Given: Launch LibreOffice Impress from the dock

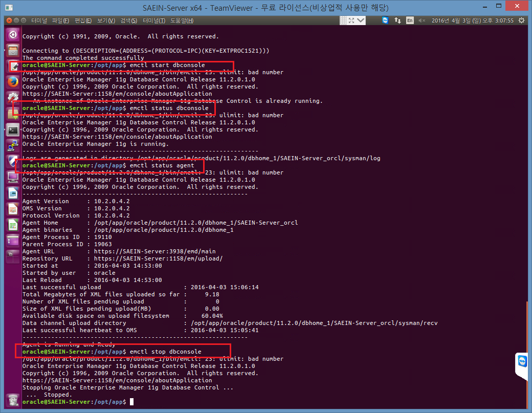Looking at the screenshot, I should click(13, 209).
